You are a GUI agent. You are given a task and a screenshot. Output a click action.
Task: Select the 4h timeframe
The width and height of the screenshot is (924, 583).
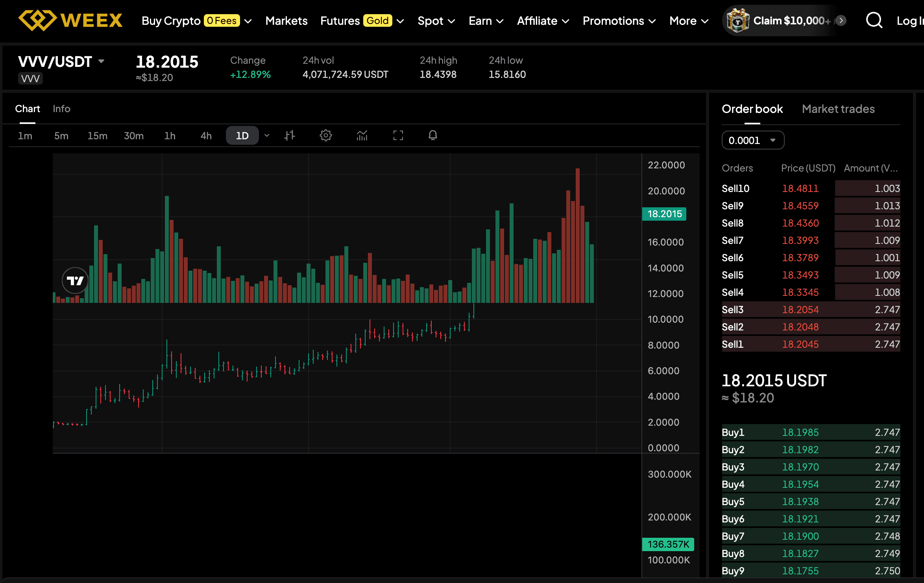206,136
